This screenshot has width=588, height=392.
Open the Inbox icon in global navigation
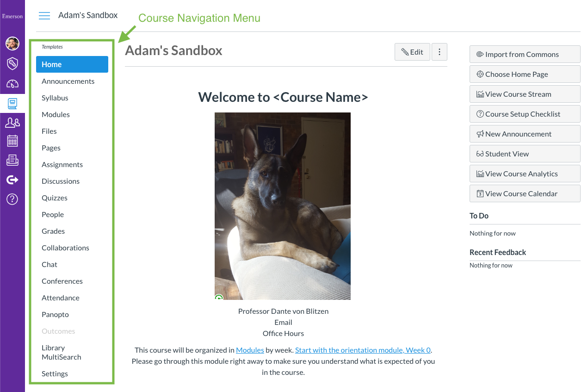(12, 160)
